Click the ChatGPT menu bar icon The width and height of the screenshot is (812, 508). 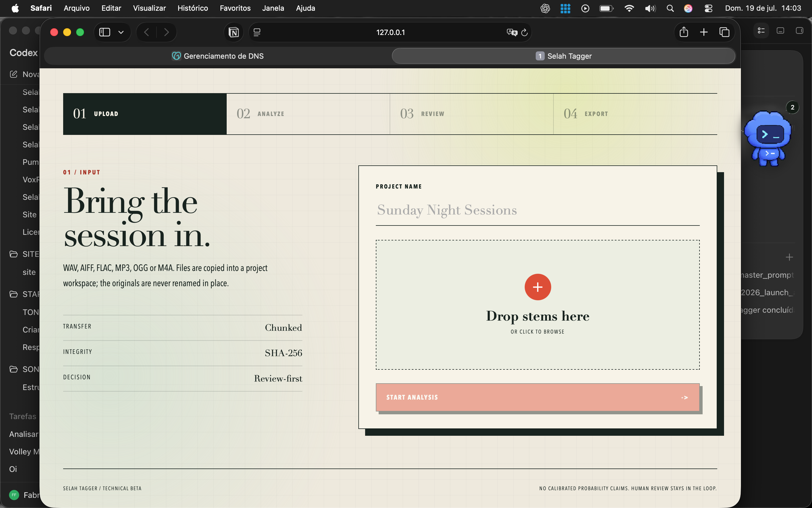point(545,8)
